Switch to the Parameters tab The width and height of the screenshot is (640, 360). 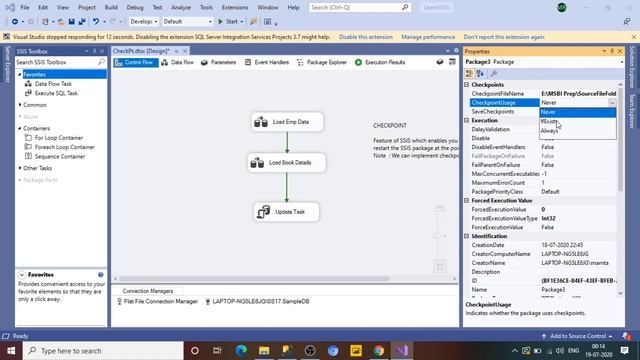click(219, 62)
